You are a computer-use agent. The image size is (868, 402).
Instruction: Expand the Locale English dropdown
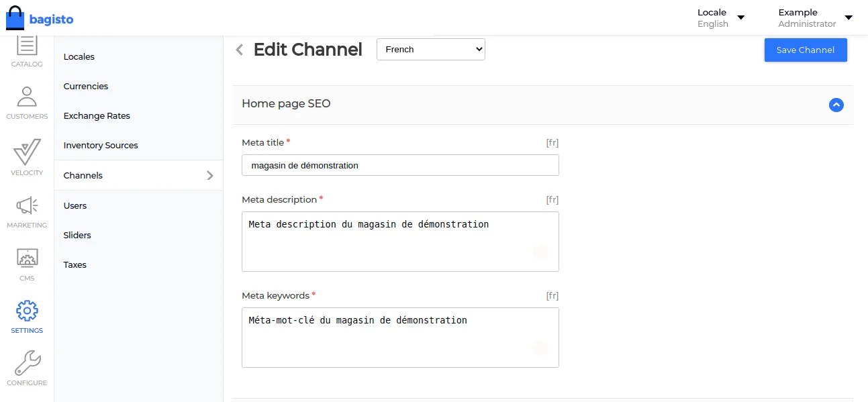point(721,18)
